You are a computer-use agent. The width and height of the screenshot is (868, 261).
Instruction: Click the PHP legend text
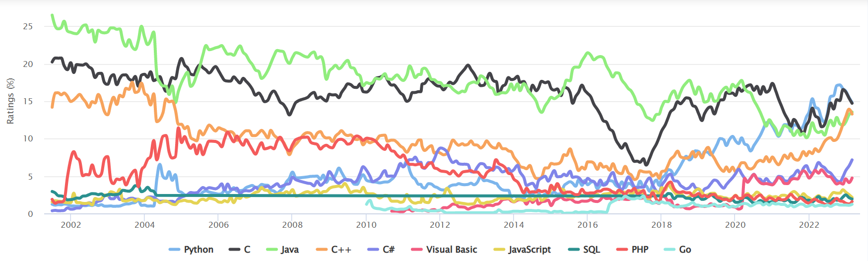[640, 250]
